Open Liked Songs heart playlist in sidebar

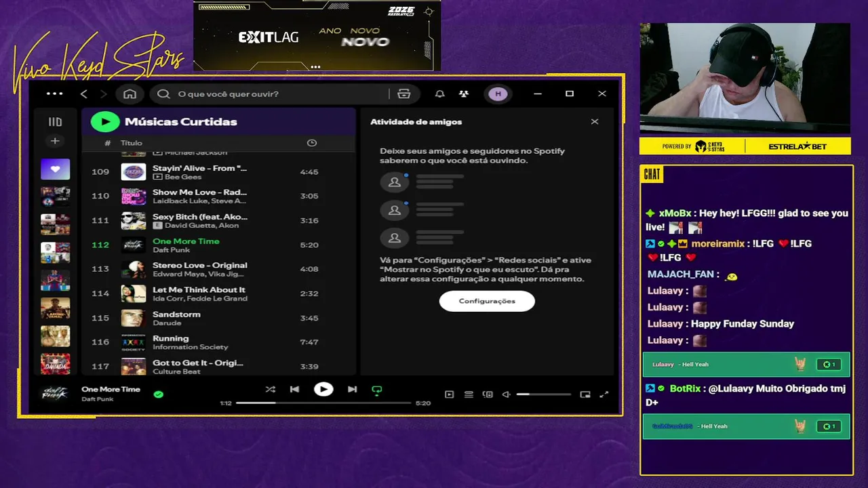tap(56, 169)
